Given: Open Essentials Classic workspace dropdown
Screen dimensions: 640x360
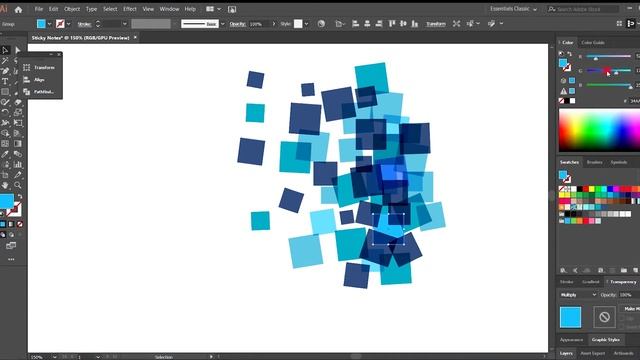Looking at the screenshot, I should coord(513,9).
